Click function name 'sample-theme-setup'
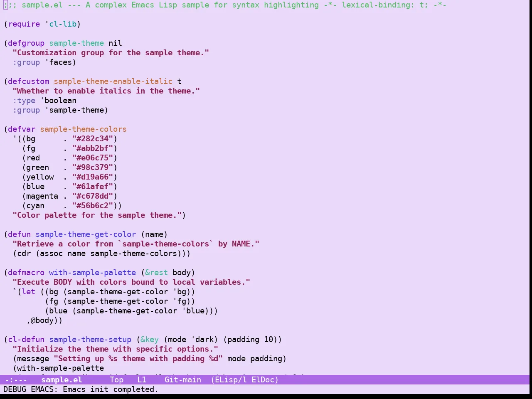This screenshot has width=532, height=399. tap(90, 340)
